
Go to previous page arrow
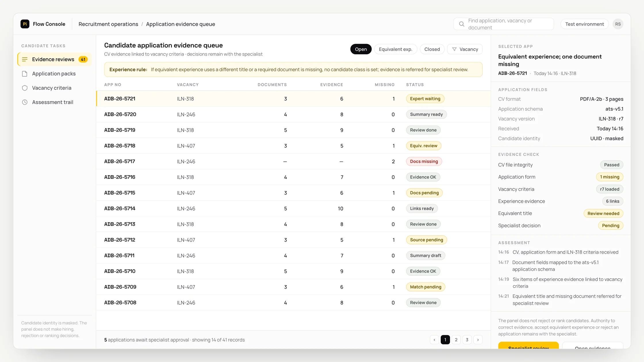(434, 340)
